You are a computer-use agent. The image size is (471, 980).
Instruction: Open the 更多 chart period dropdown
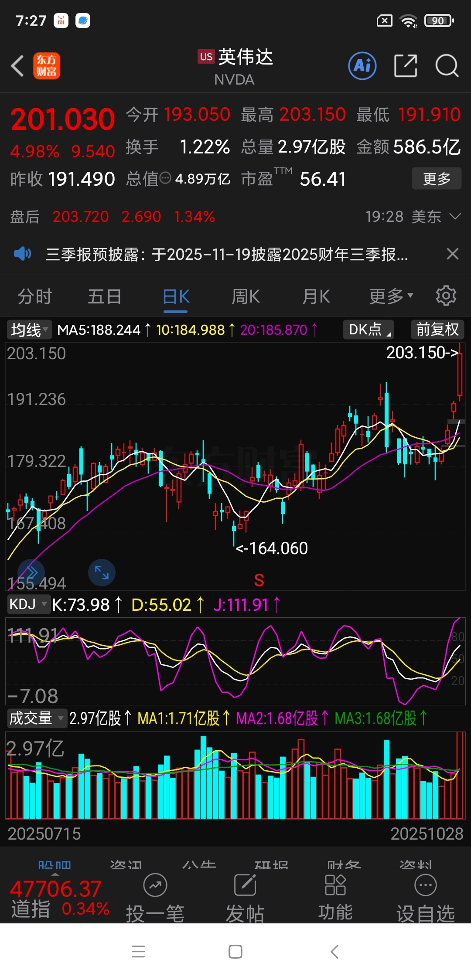391,296
